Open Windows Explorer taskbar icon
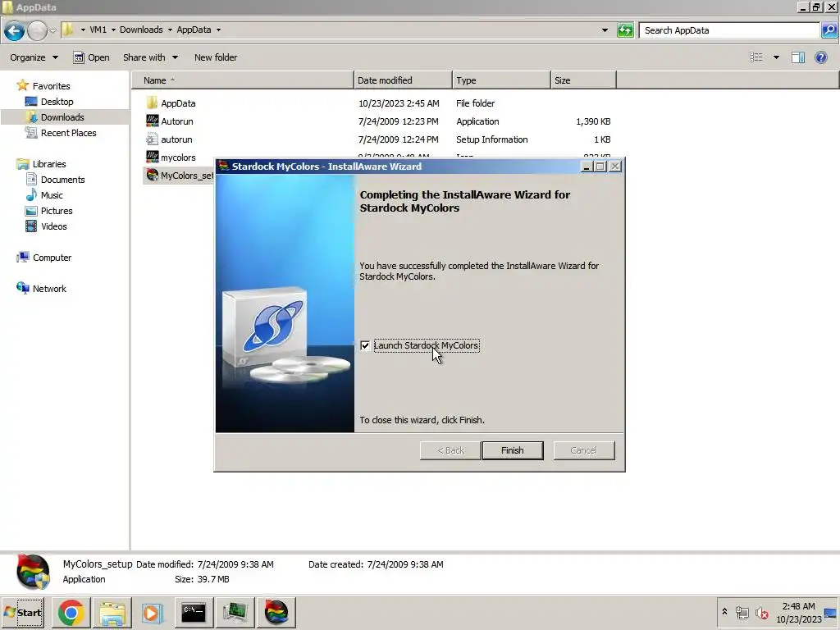Image resolution: width=840 pixels, height=630 pixels. [112, 612]
